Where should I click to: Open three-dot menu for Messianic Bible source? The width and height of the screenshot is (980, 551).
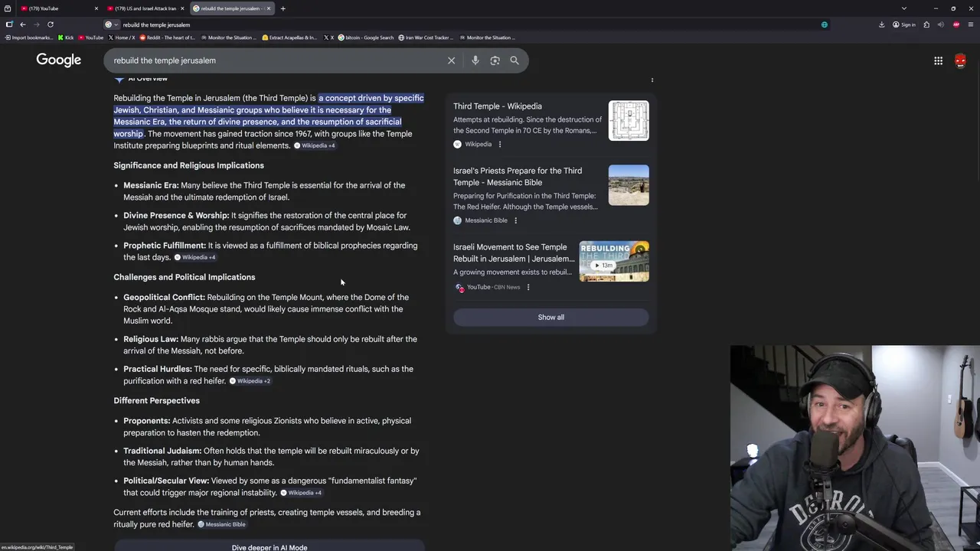(x=515, y=220)
